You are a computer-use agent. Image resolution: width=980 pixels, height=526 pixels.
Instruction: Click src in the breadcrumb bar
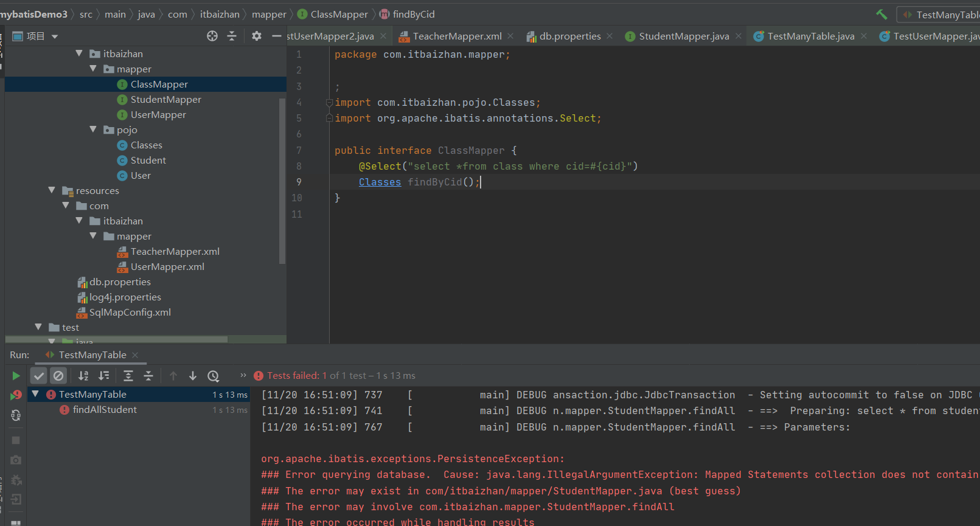[x=86, y=14]
